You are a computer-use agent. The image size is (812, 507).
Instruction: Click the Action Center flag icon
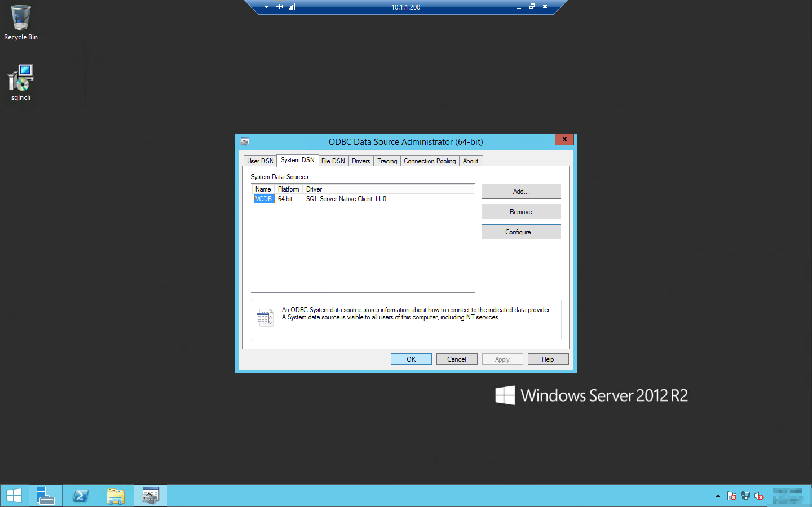731,496
